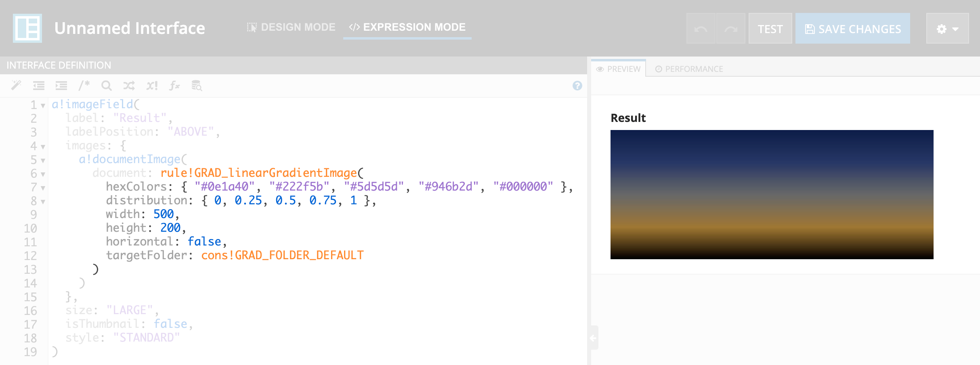The width and height of the screenshot is (980, 365).
Task: Click the undo arrow button
Action: coord(701,29)
